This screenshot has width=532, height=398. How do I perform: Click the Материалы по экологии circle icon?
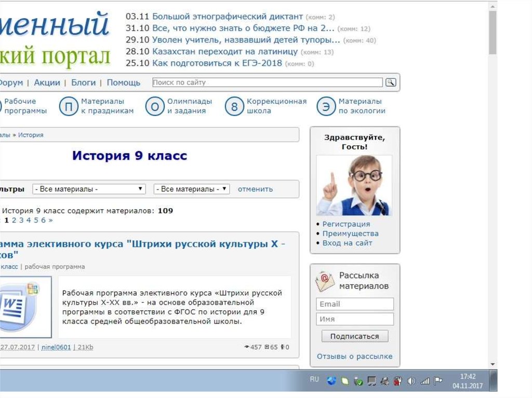pyautogui.click(x=326, y=106)
